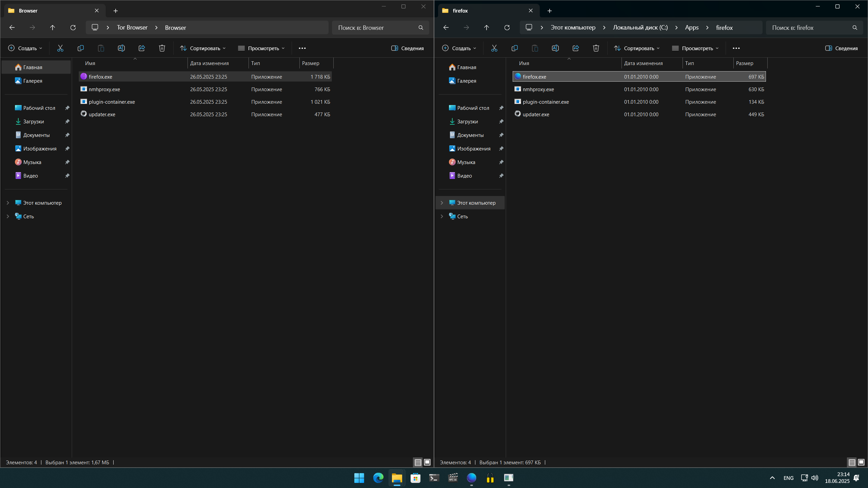
Task: Open Microsoft Edge from the taskbar
Action: (x=378, y=478)
